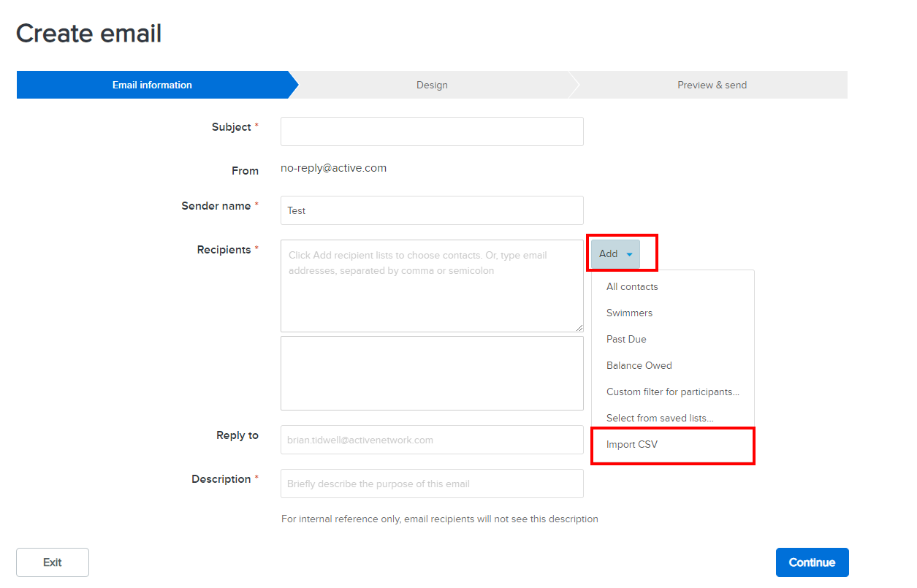Click the Import CSV option
Screen dimensions: 917x588
coord(632,444)
